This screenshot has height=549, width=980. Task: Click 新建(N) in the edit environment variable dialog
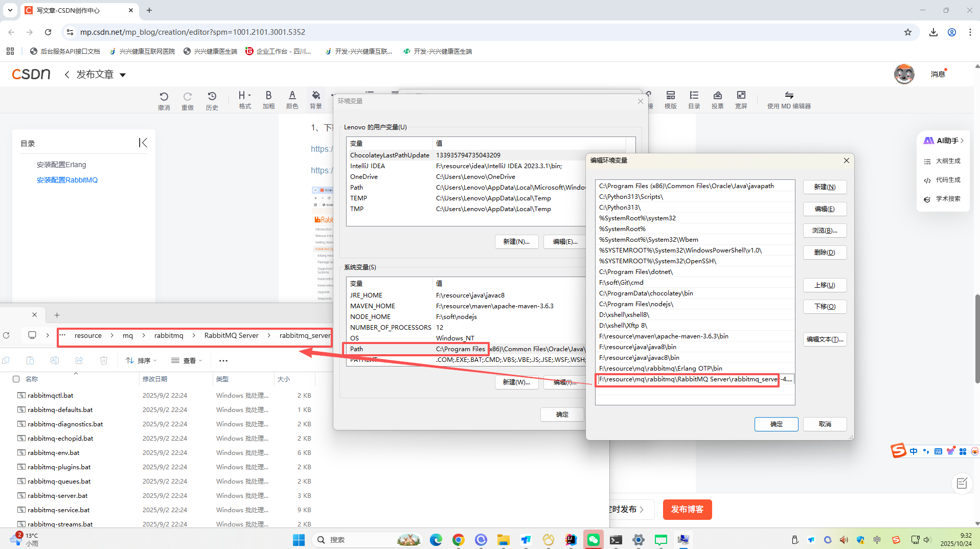click(x=825, y=187)
